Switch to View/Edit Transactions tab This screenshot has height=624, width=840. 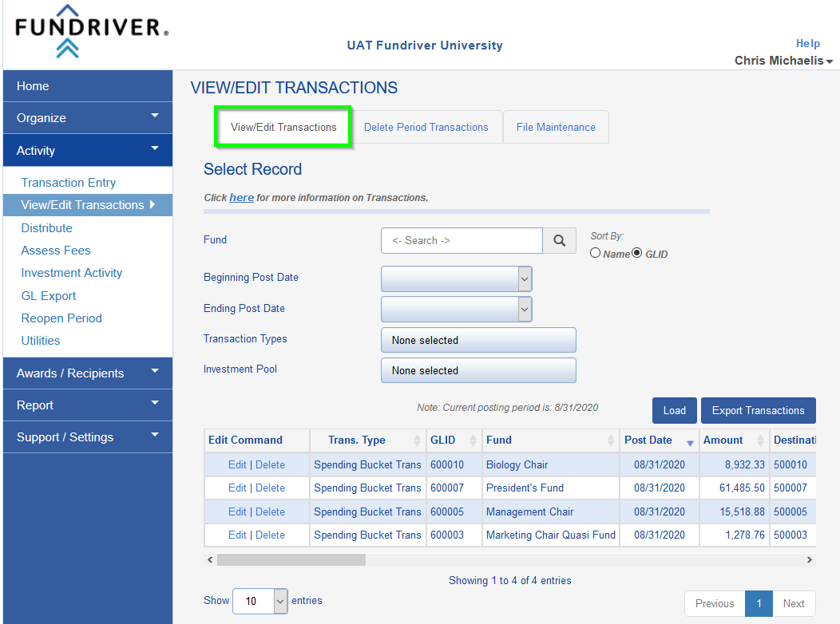pyautogui.click(x=283, y=127)
